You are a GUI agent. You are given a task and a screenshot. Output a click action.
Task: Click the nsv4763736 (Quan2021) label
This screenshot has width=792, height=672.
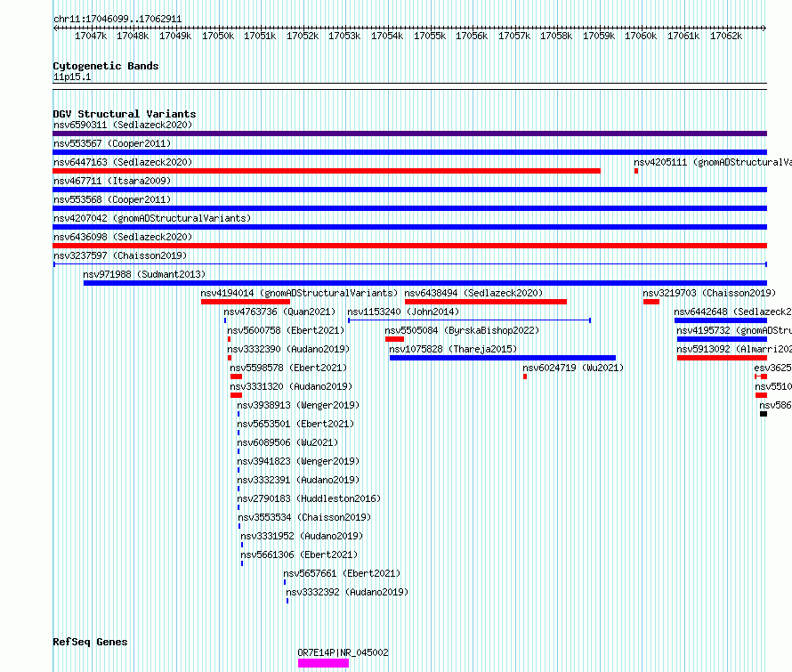point(279,312)
